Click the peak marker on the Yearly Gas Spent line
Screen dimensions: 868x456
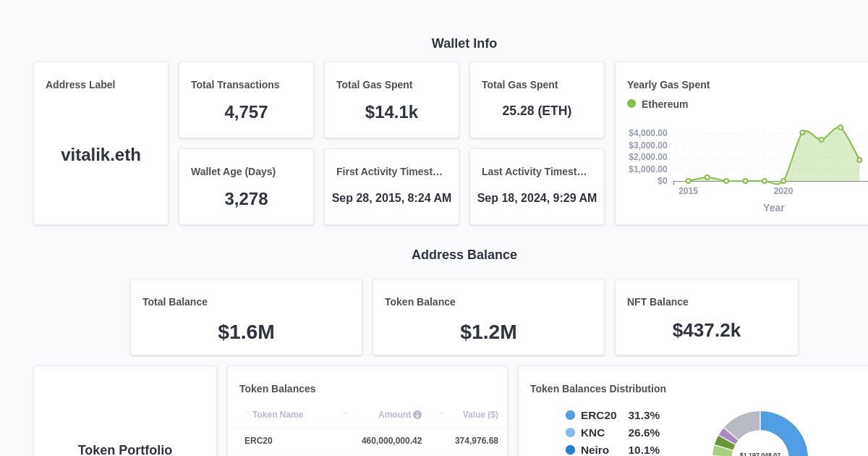(840, 127)
